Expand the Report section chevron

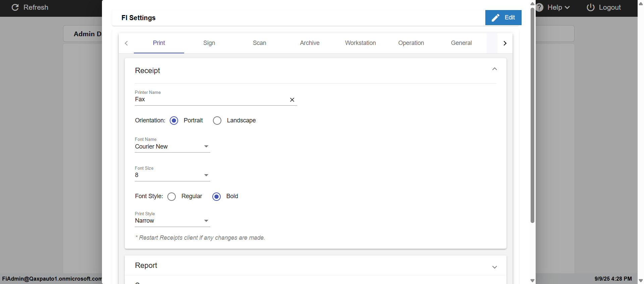pos(494,267)
